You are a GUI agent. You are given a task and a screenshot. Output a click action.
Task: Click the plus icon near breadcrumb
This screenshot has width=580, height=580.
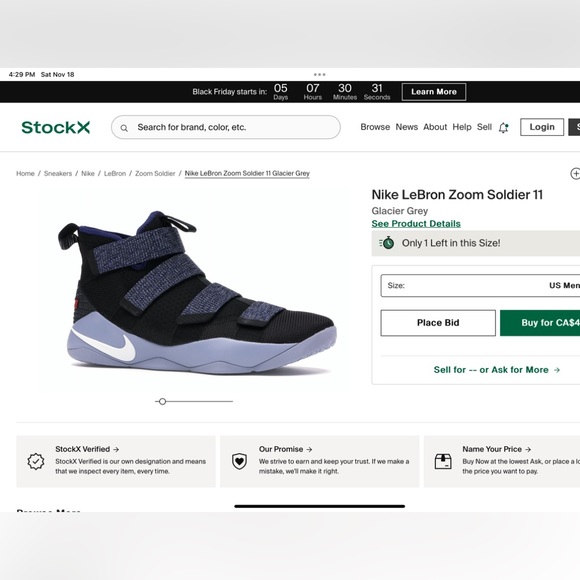pyautogui.click(x=575, y=173)
